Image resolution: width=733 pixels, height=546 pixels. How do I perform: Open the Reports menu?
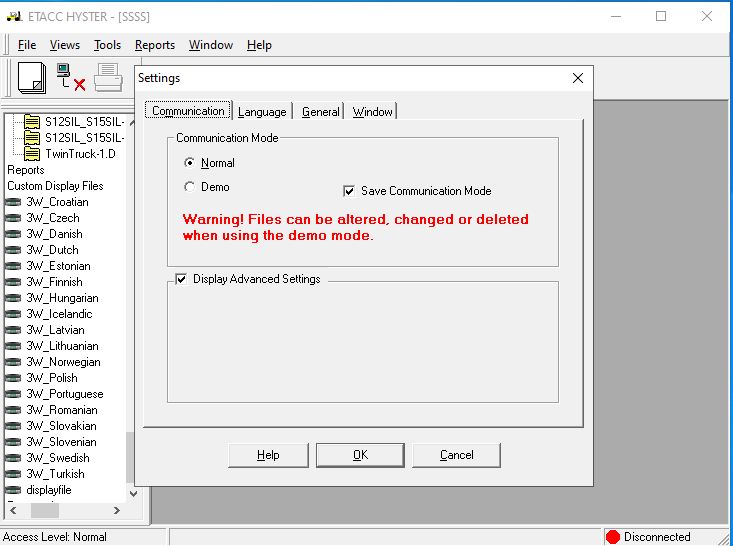click(155, 45)
